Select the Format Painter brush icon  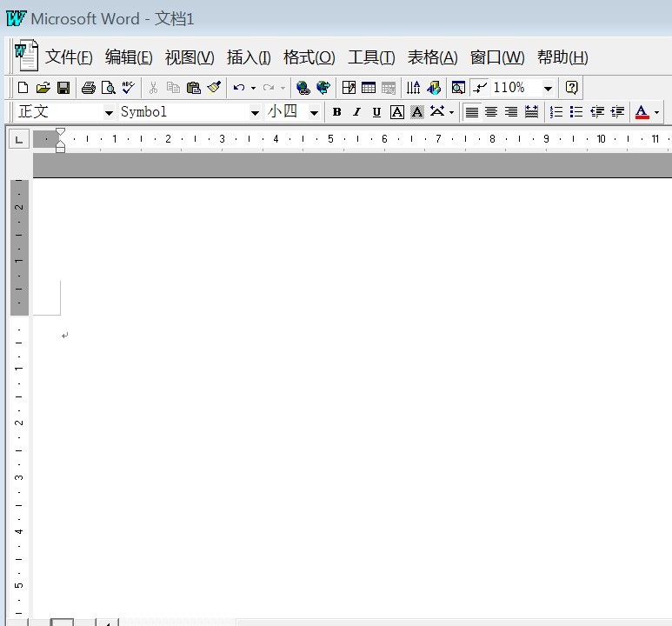(x=214, y=88)
